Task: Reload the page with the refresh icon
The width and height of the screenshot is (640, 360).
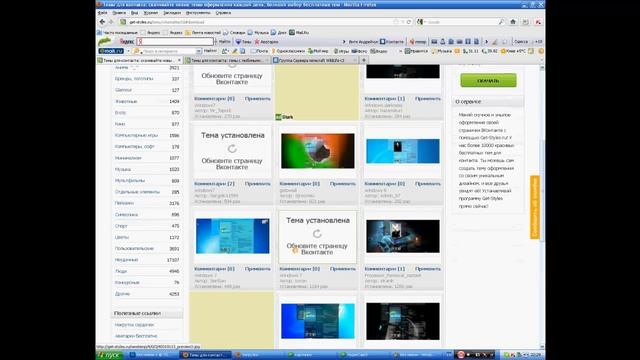Action: 409,22
